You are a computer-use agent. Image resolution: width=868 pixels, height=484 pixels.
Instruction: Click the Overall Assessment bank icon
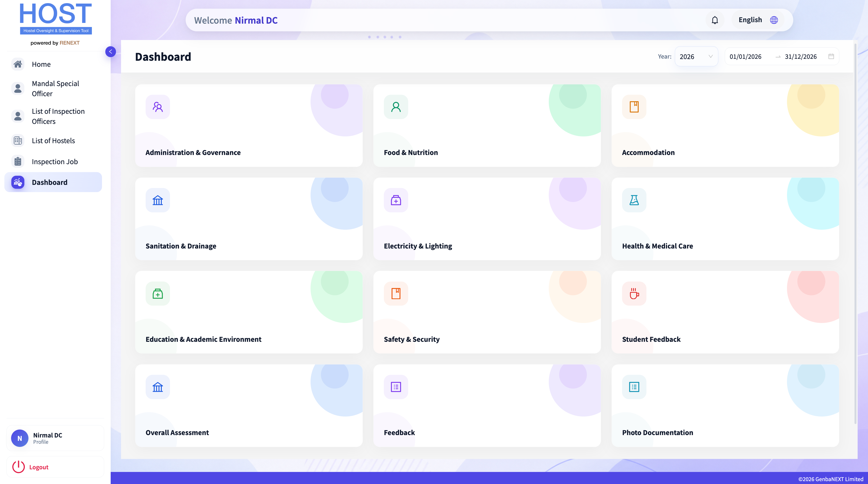point(158,387)
